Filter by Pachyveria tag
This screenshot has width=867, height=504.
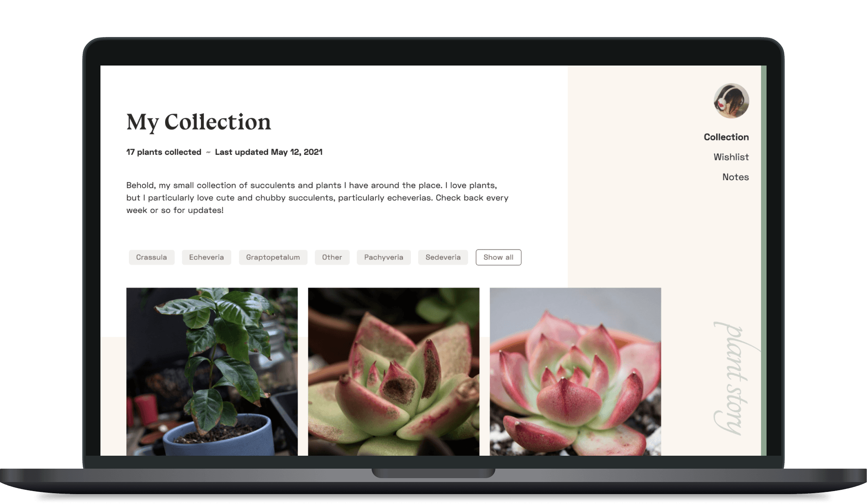click(x=384, y=257)
